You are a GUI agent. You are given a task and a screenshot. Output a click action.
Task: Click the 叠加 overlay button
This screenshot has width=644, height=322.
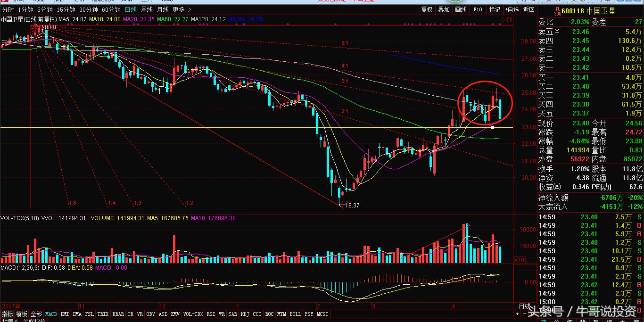[x=444, y=10]
